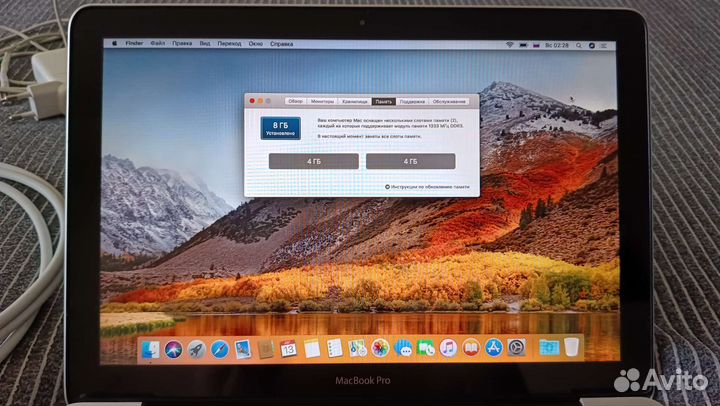Select the Память tab

(x=383, y=102)
